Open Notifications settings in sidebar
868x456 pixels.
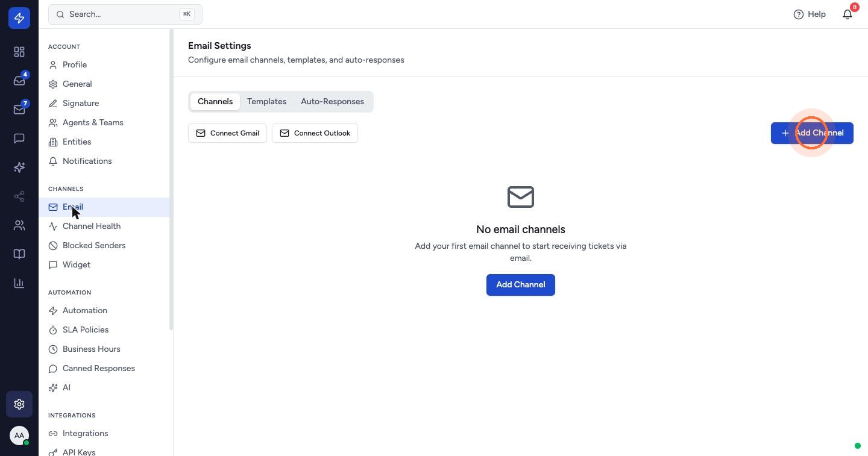pos(104,161)
